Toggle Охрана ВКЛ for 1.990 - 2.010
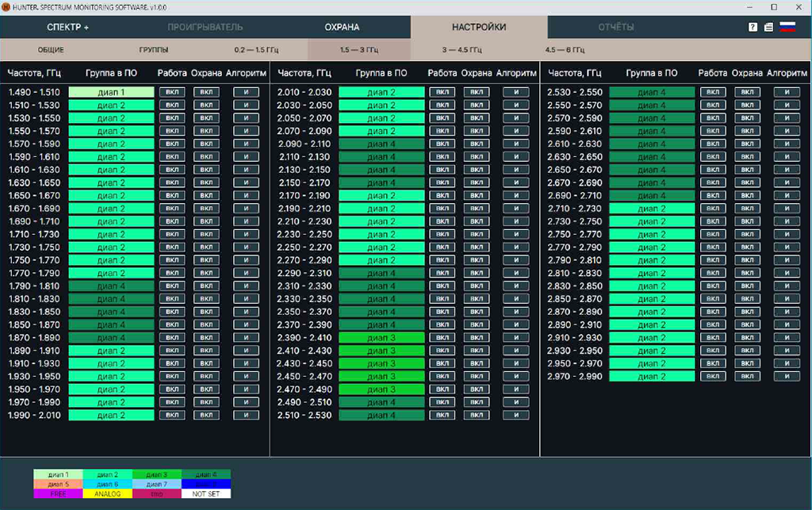Image resolution: width=812 pixels, height=510 pixels. pyautogui.click(x=206, y=416)
